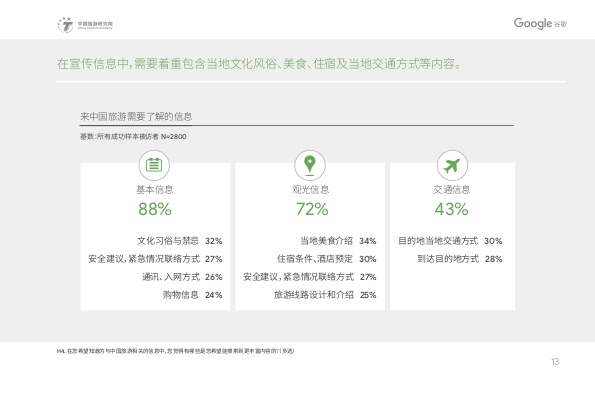Click the Google 谷歌 logo
Viewport: 595px width, 396px height.
[x=540, y=24]
